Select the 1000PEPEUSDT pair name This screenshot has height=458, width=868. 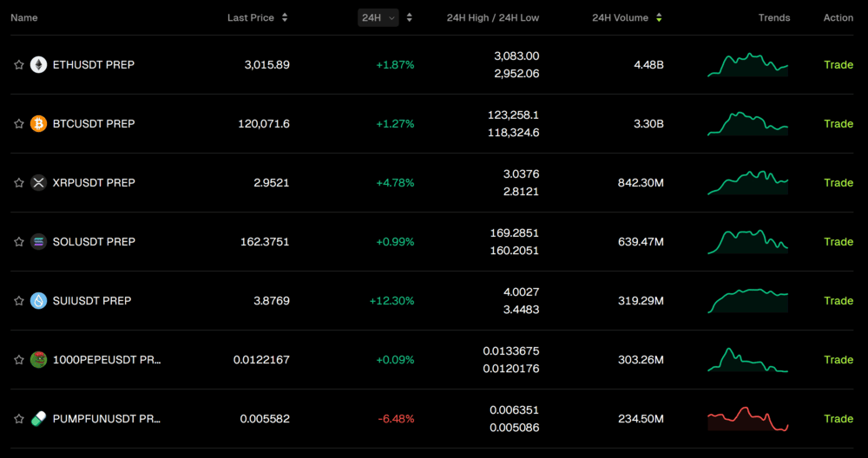point(106,360)
